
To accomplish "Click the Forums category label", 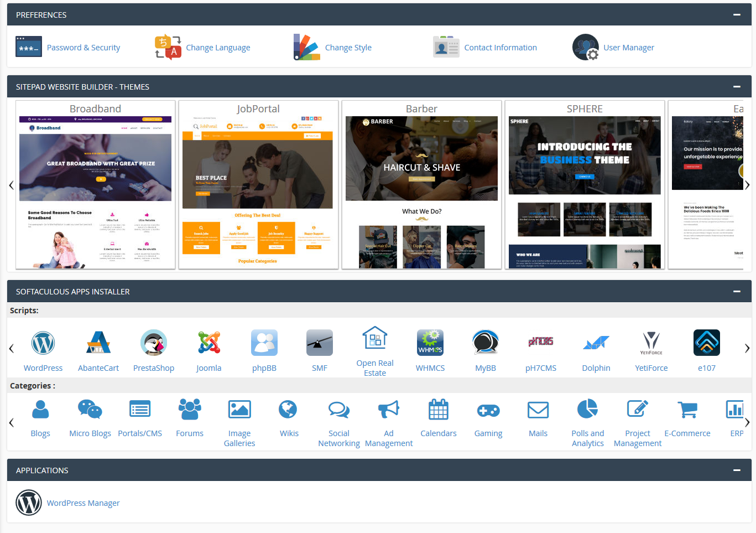I will coord(190,433).
